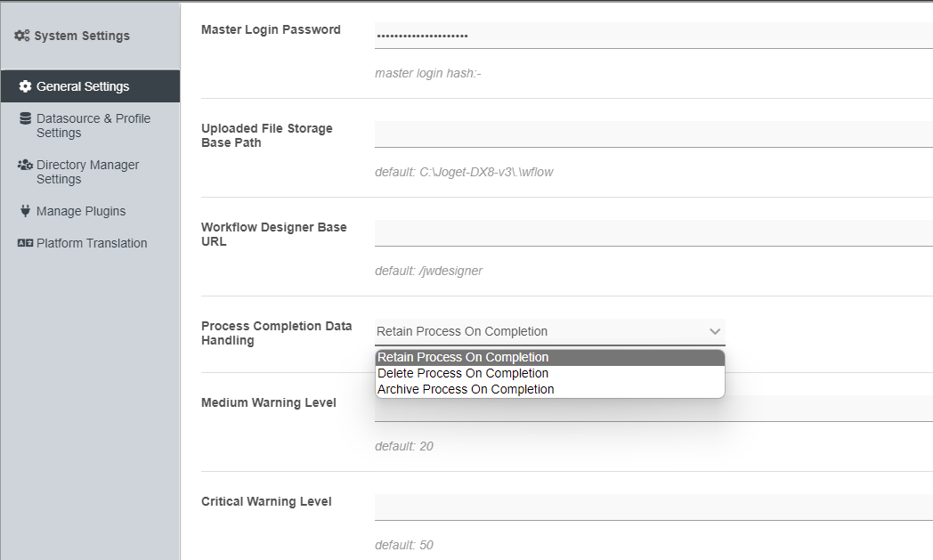Click the Platform Translation language icon
933x560 pixels.
(x=25, y=243)
